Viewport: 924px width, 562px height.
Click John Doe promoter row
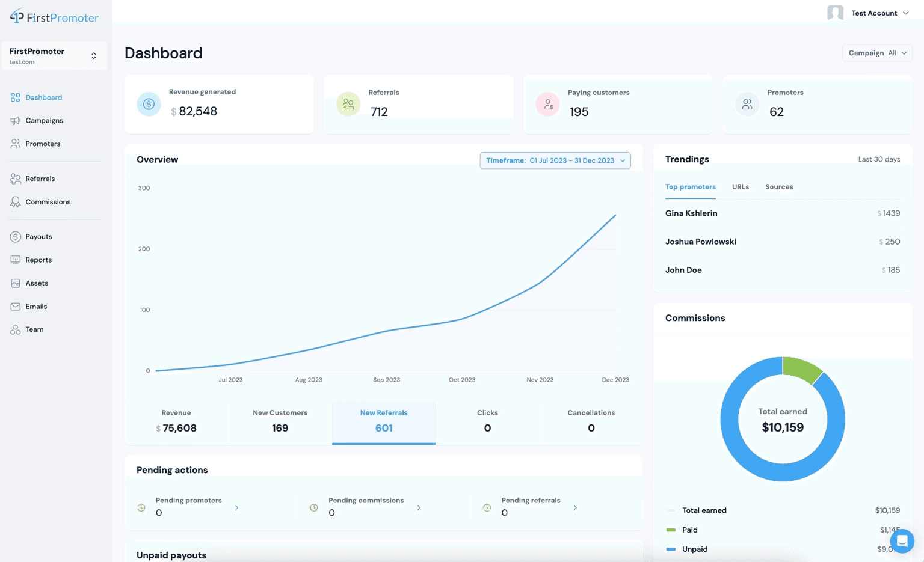[783, 270]
